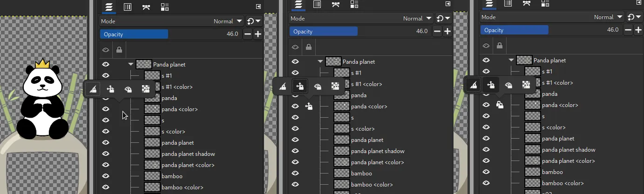The image size is (644, 194).
Task: Click the Opacity slider in the right panel
Action: coord(551,30)
